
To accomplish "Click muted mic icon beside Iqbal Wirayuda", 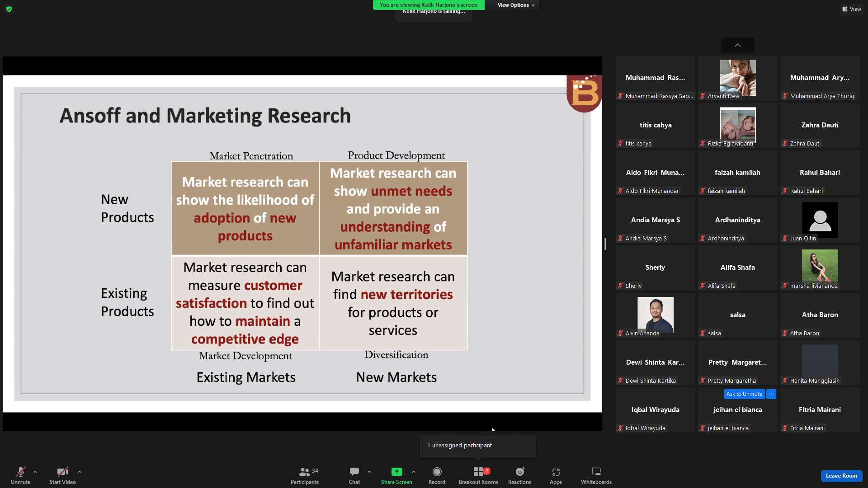I will [620, 428].
